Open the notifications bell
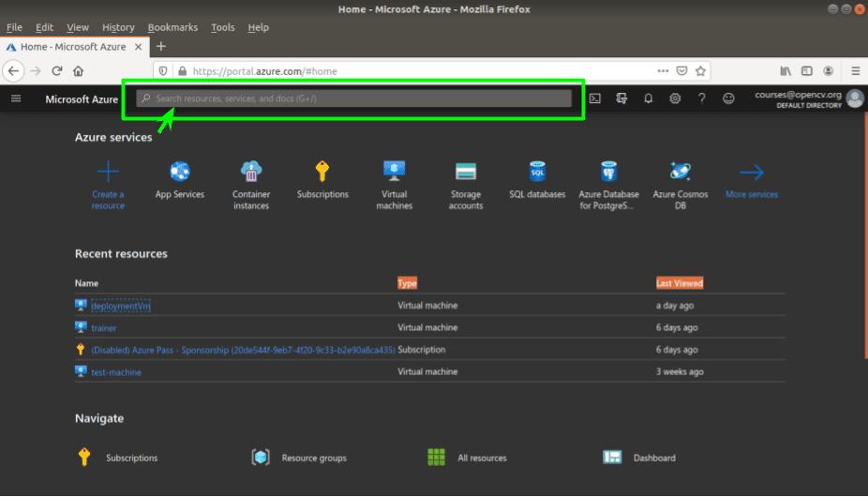This screenshot has height=497, width=868. tap(649, 98)
